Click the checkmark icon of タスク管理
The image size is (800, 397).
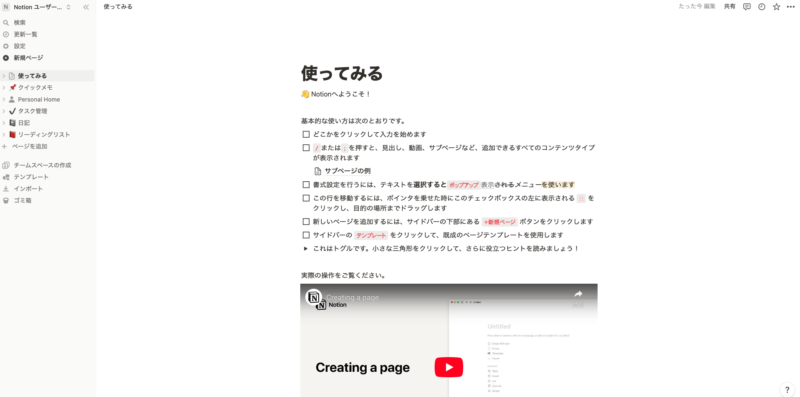[12, 111]
